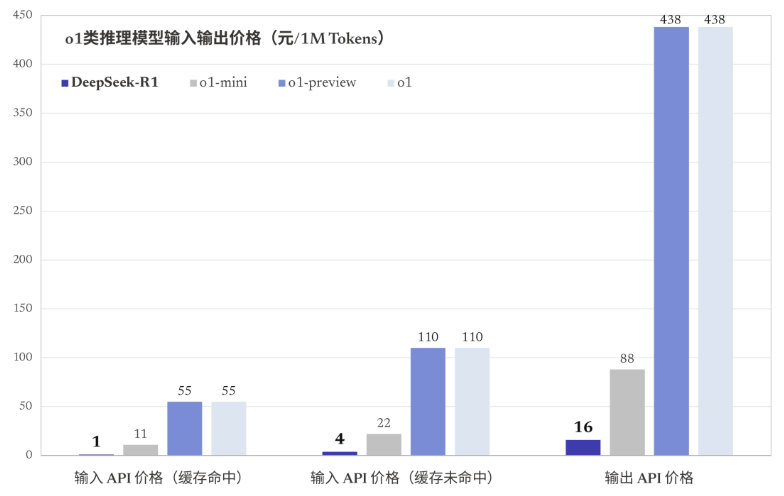Click the bold data label 4

point(340,439)
